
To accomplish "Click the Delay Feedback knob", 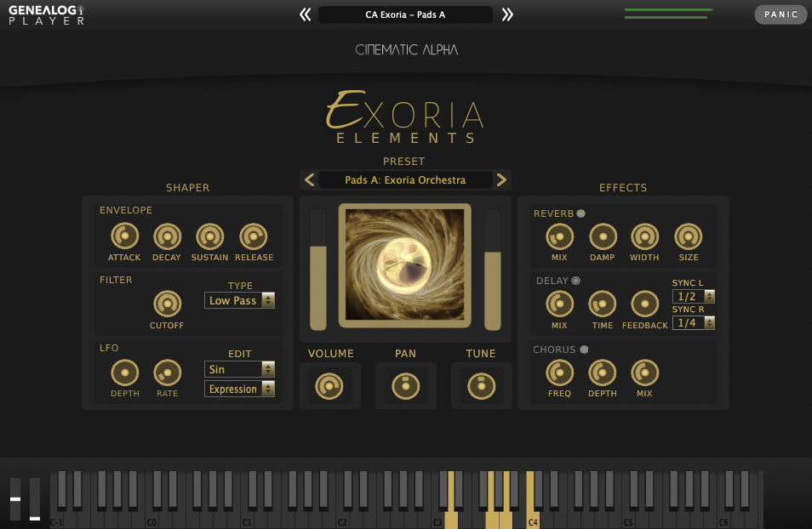I will 644,304.
